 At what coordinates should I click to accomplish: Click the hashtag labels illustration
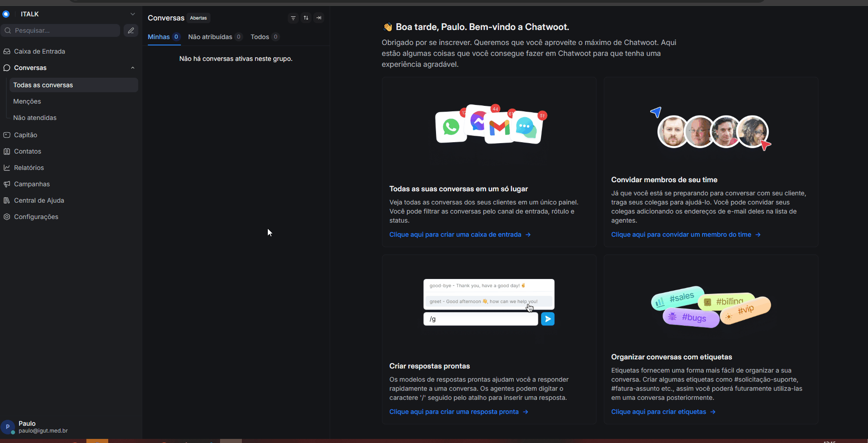click(711, 307)
